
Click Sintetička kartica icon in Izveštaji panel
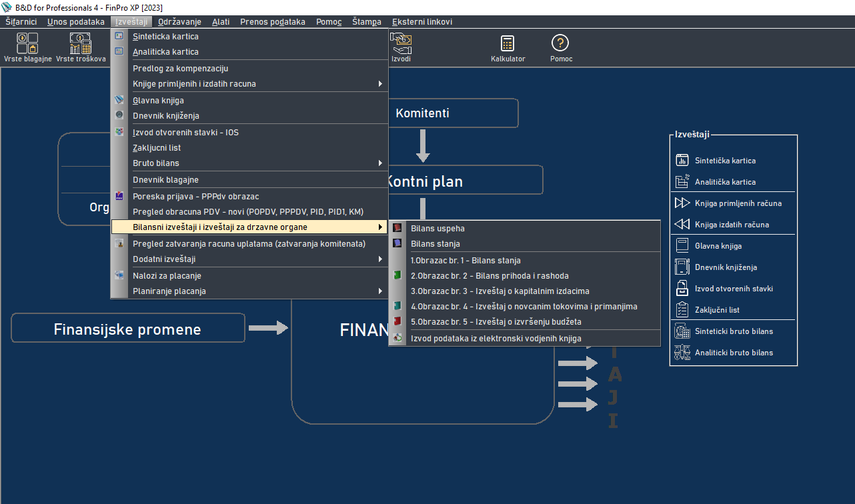(x=682, y=161)
